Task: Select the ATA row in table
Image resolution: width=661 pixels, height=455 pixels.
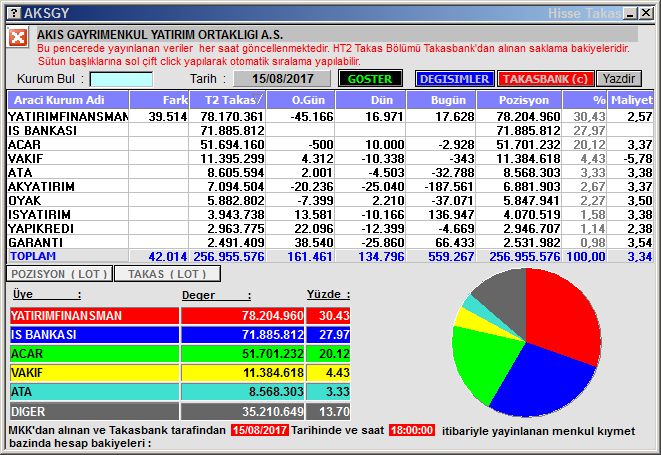Action: [330, 172]
